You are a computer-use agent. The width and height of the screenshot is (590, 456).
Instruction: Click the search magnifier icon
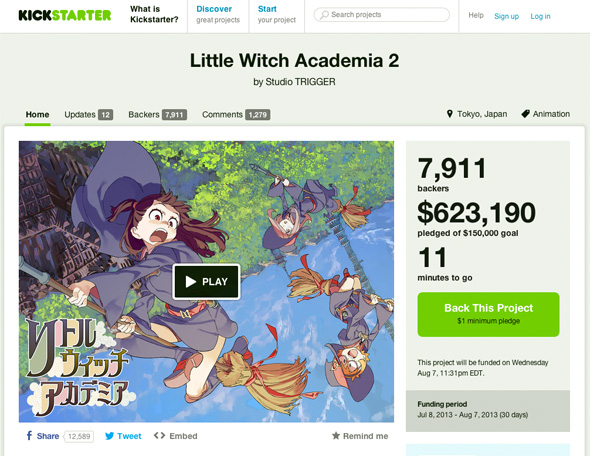[324, 15]
